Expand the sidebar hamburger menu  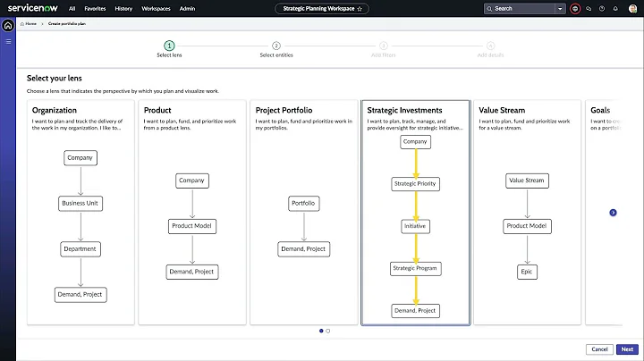point(8,41)
